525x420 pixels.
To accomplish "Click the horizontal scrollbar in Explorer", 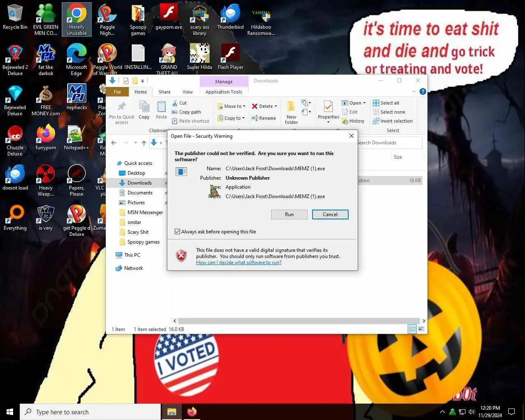I will click(299, 321).
